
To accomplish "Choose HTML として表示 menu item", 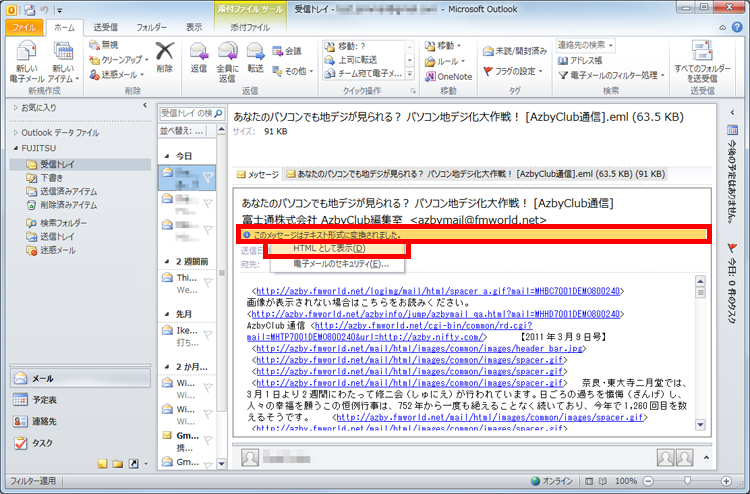I will coord(337,249).
